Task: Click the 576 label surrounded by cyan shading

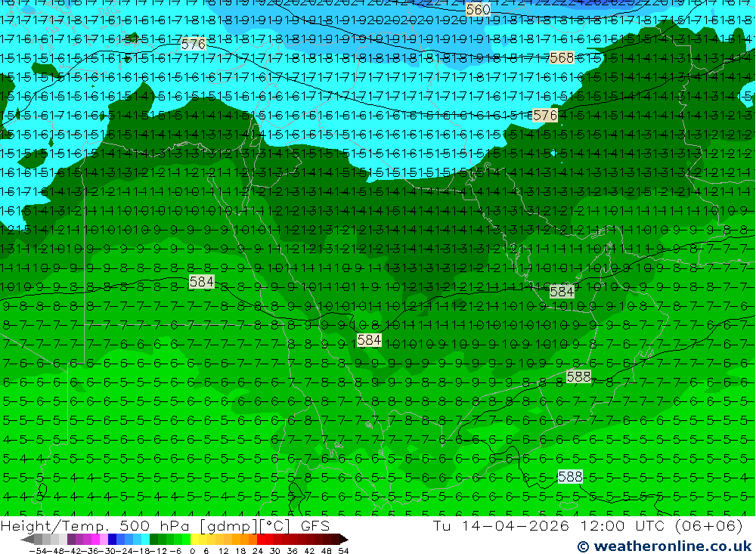Action: [194, 45]
